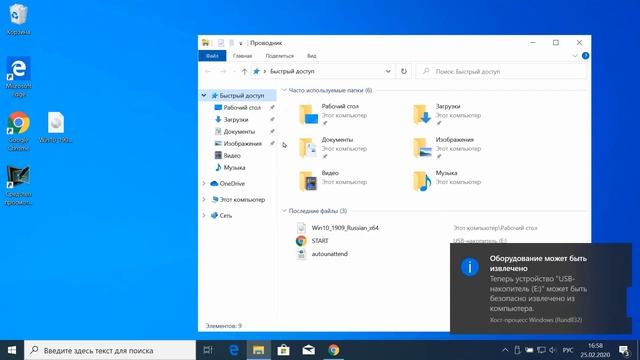The width and height of the screenshot is (640, 360).
Task: Open the address bar history dropdown
Action: pyautogui.click(x=388, y=71)
